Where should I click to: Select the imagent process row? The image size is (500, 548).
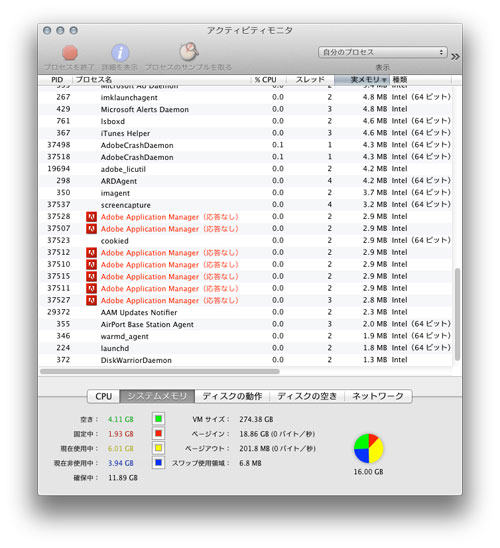[245, 193]
